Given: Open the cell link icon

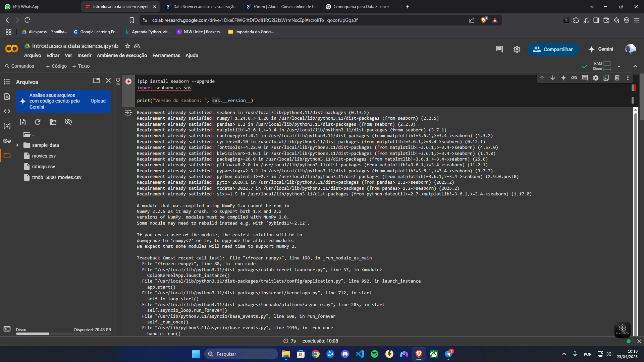Looking at the screenshot, I should coord(574,78).
